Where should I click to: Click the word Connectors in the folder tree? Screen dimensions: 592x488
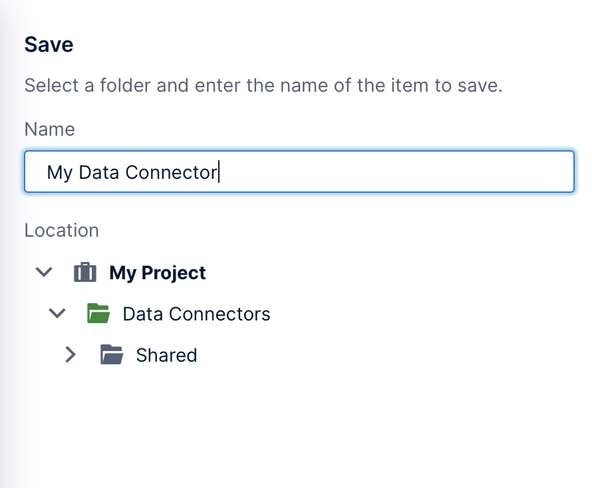click(x=220, y=314)
